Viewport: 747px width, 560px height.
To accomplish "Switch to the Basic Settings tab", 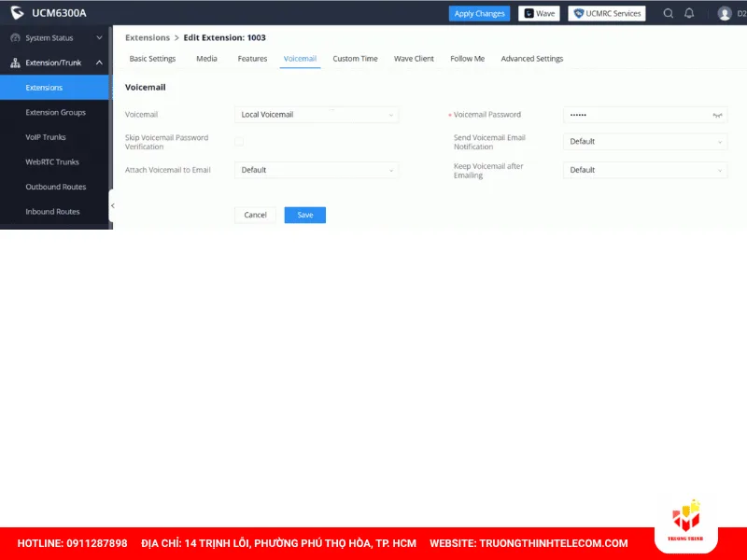I will pos(152,59).
